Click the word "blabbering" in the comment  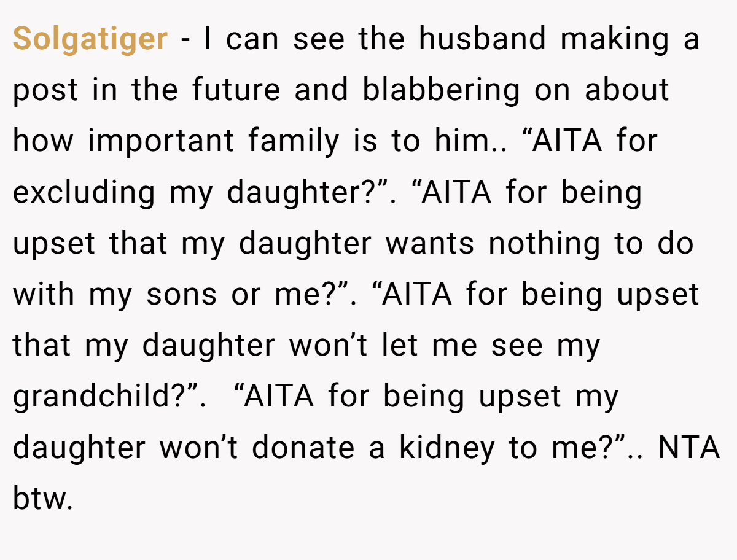tap(441, 91)
